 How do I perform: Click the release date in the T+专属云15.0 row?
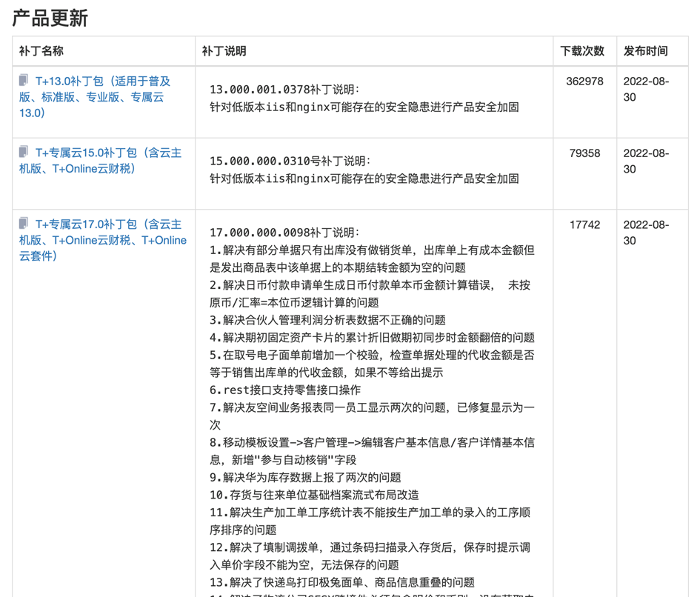pyautogui.click(x=646, y=161)
